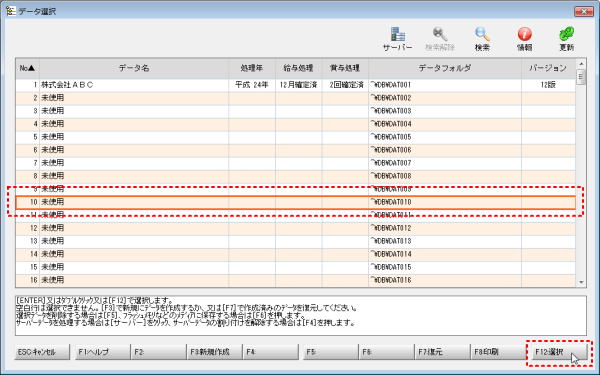This screenshot has height=375, width=600.
Task: Select row 株式会社ＡＢＣ
Action: click(295, 85)
